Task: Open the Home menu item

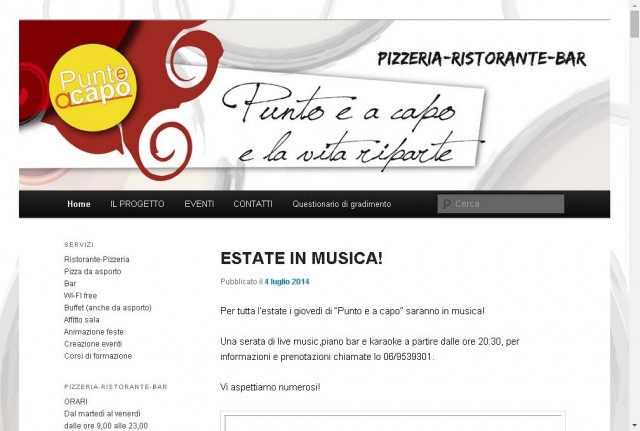Action: [x=79, y=204]
